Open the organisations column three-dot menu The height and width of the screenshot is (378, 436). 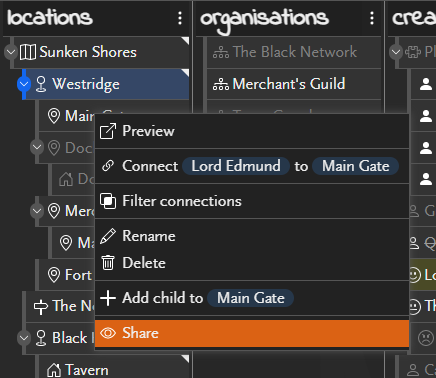[x=372, y=18]
